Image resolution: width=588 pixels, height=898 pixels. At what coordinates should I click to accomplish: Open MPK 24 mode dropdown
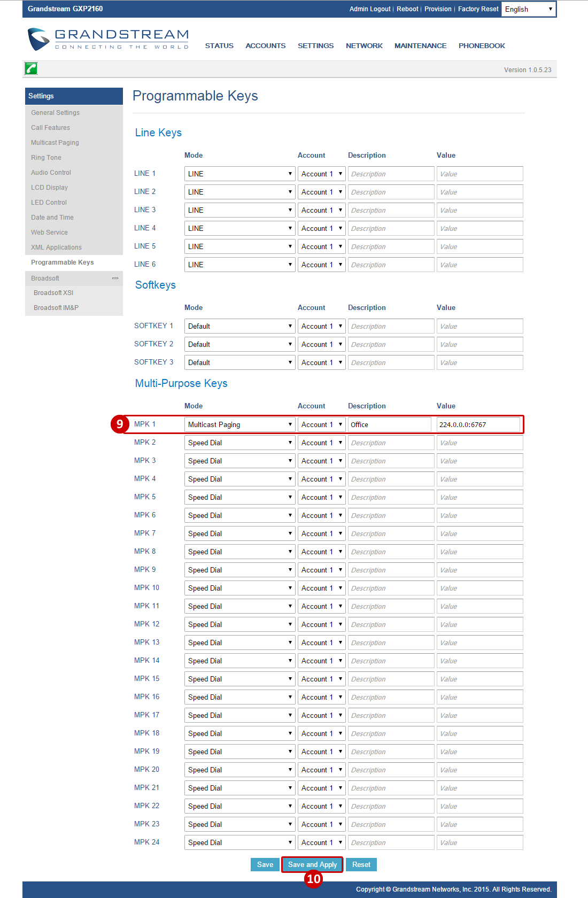coord(240,842)
